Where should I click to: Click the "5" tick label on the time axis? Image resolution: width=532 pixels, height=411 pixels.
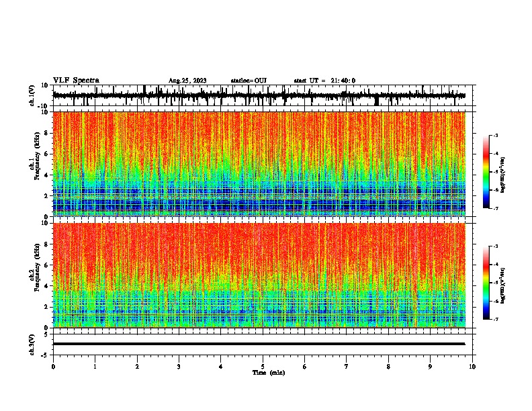click(263, 367)
